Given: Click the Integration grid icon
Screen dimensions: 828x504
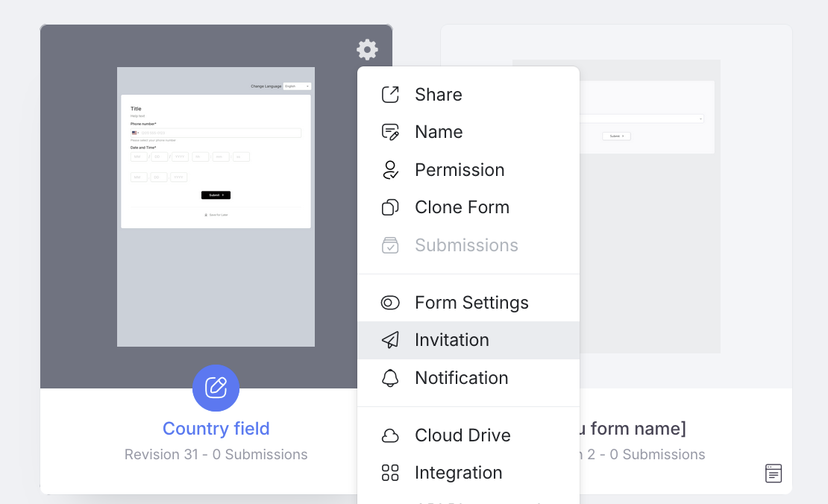Looking at the screenshot, I should pyautogui.click(x=390, y=473).
